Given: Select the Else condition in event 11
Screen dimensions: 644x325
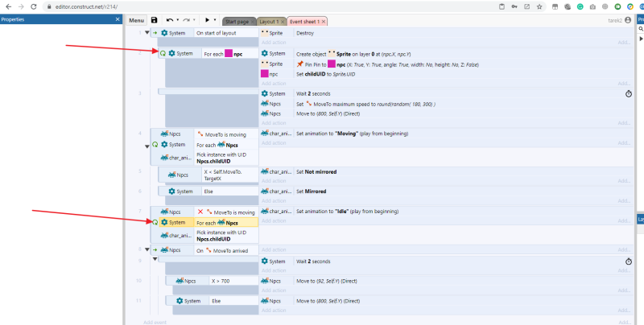Looking at the screenshot, I should [233, 301].
